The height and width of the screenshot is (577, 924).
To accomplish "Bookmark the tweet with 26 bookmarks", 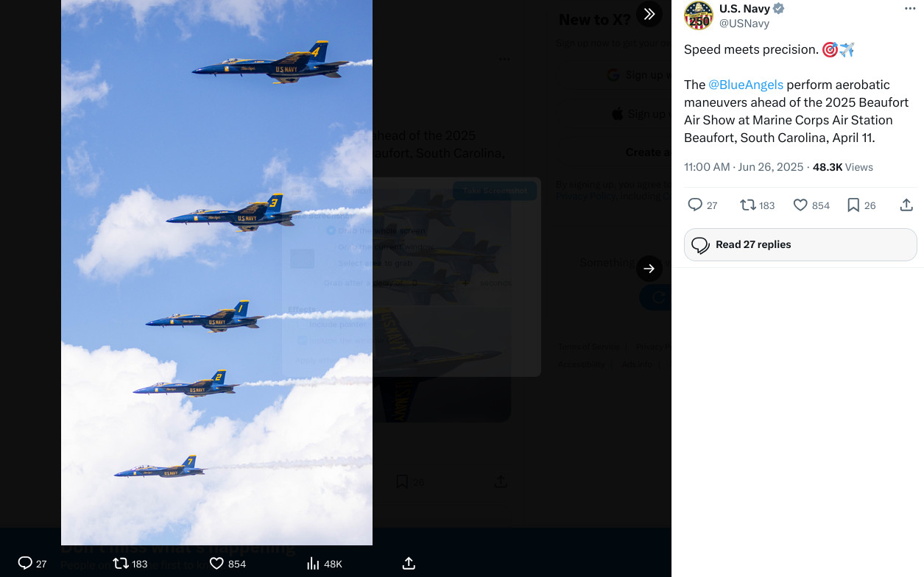I will pyautogui.click(x=853, y=205).
